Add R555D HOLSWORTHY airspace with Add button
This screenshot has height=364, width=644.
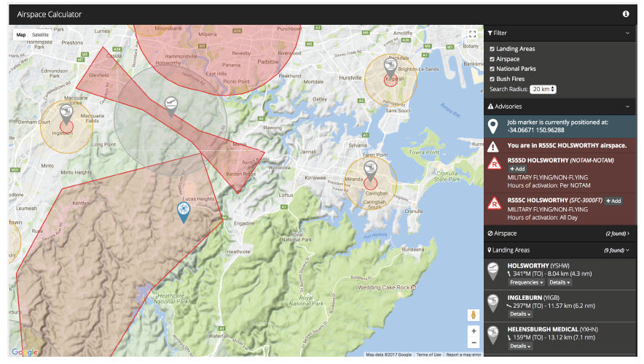pos(517,169)
